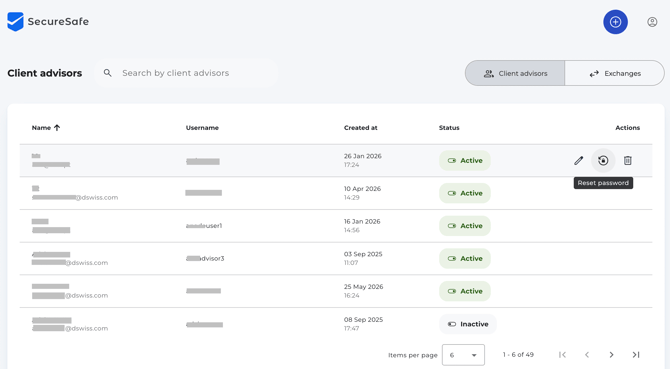Image resolution: width=670 pixels, height=369 pixels.
Task: Open the user account profile icon
Action: point(652,22)
